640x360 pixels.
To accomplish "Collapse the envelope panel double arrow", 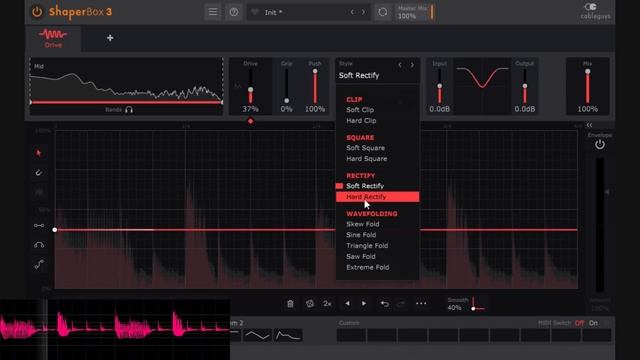I will (589, 125).
